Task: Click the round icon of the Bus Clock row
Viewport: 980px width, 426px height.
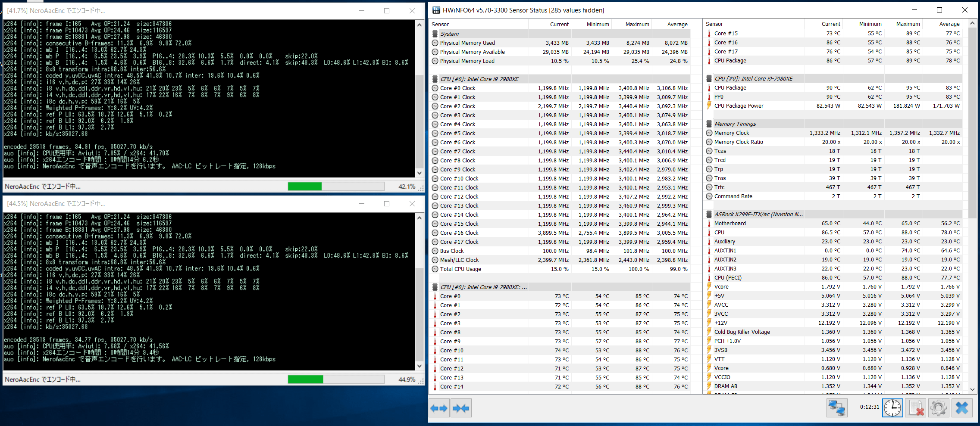Action: pyautogui.click(x=435, y=251)
